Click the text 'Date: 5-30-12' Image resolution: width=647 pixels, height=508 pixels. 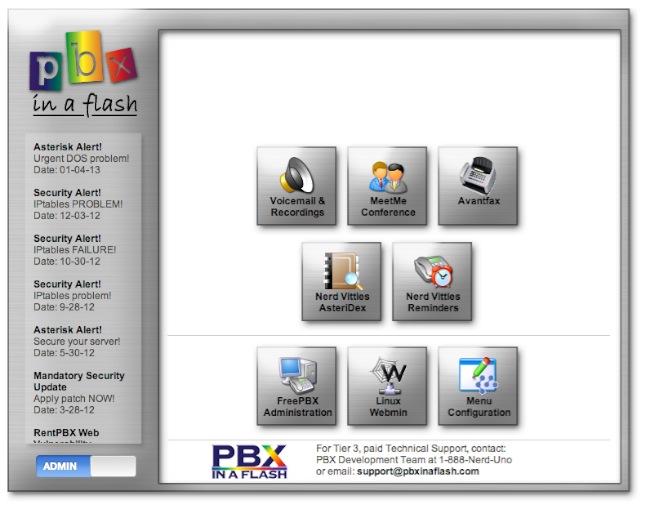64,353
